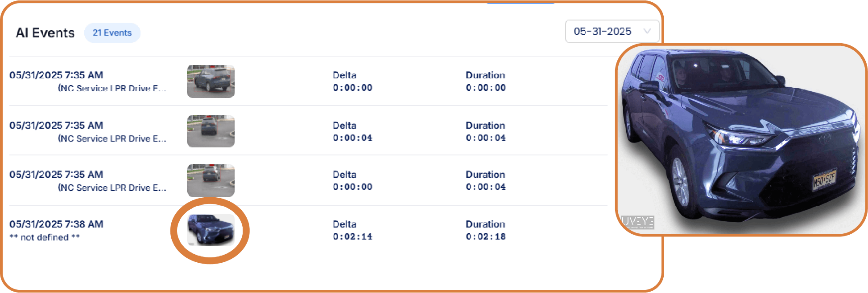Open the 05-31-2025 date dropdown
Screen dimensions: 868x293
[x=612, y=31]
